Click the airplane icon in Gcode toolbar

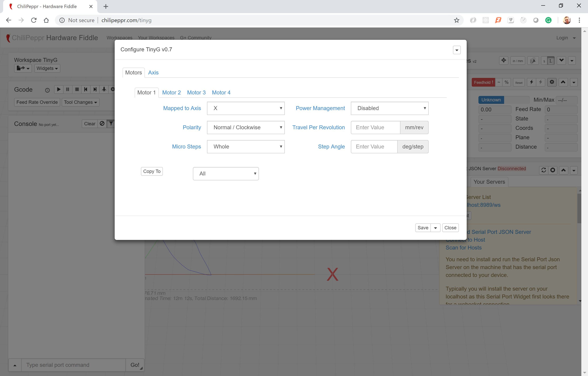click(x=104, y=89)
